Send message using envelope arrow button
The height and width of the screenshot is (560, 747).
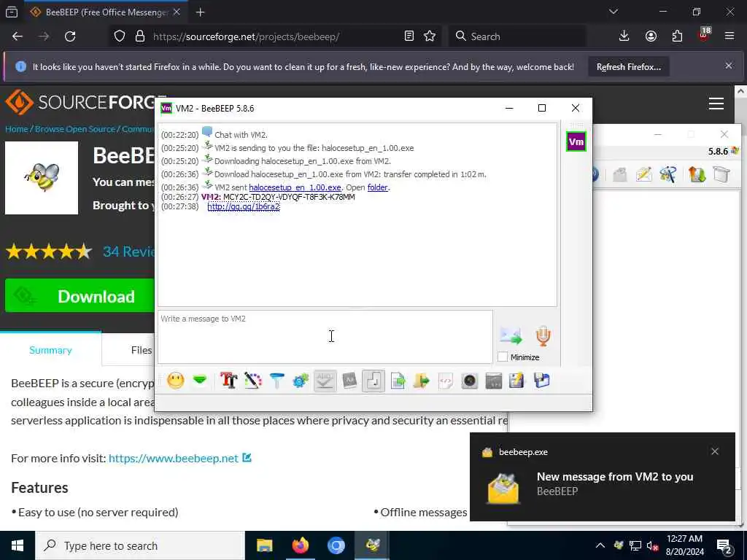pos(511,335)
